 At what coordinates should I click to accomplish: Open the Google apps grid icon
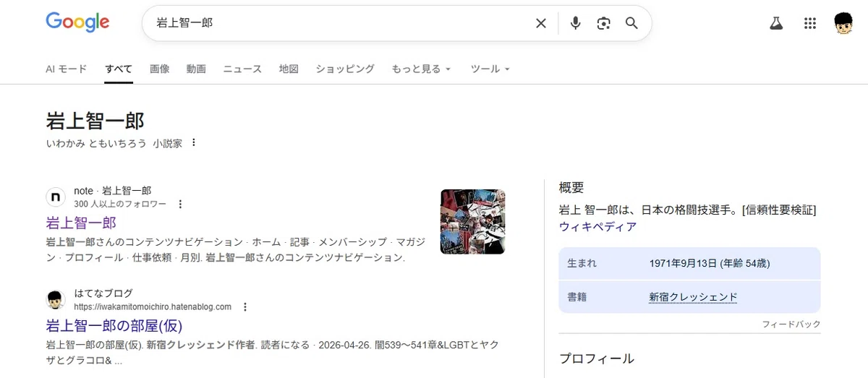pos(810,23)
